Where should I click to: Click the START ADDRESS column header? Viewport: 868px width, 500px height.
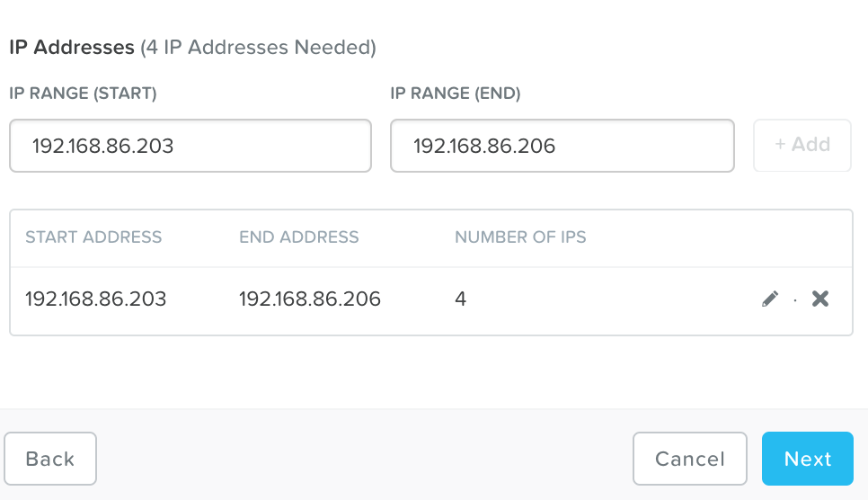pos(93,237)
